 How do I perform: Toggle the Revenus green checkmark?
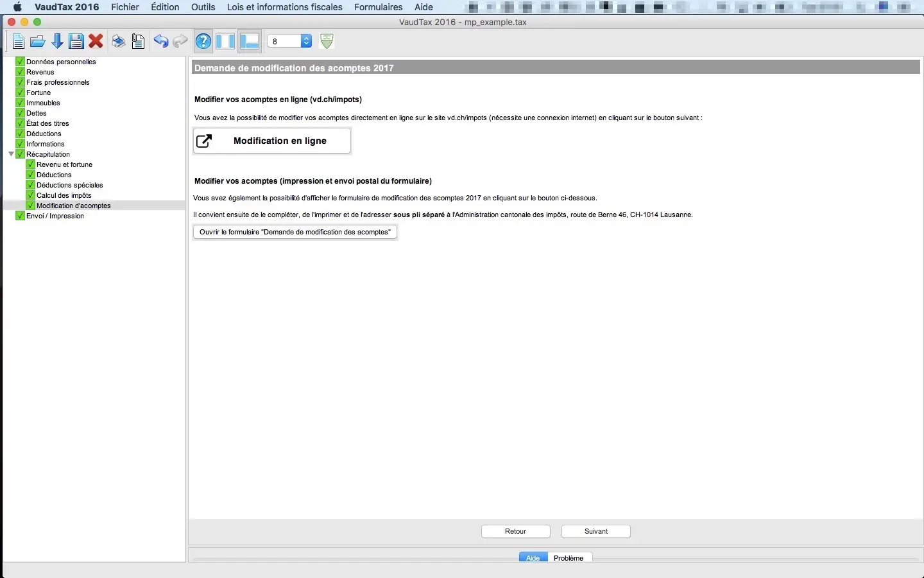tap(20, 72)
